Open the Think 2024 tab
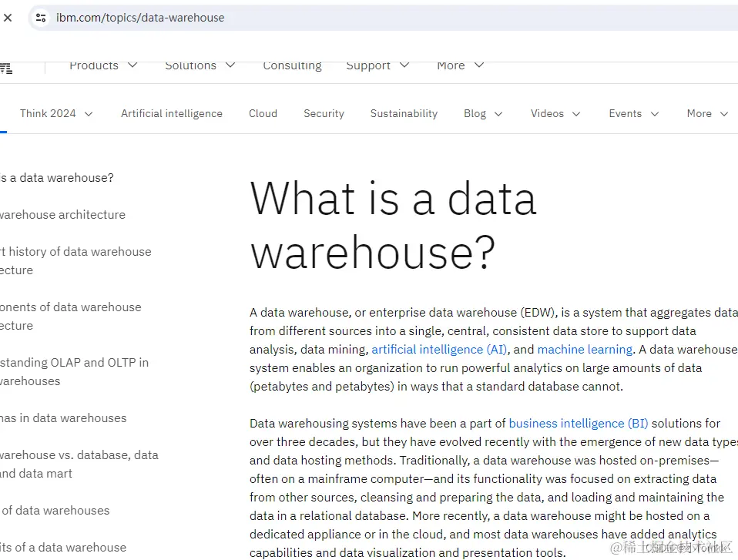 [48, 113]
